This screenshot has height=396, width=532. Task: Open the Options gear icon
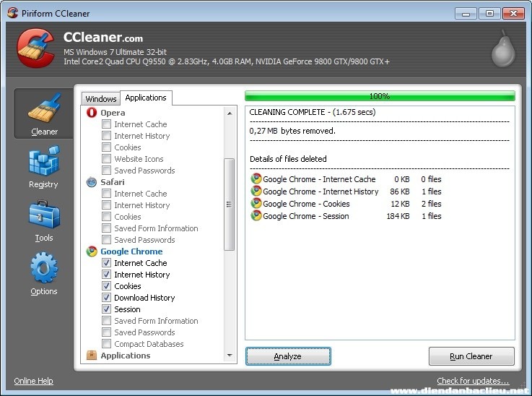(x=43, y=268)
